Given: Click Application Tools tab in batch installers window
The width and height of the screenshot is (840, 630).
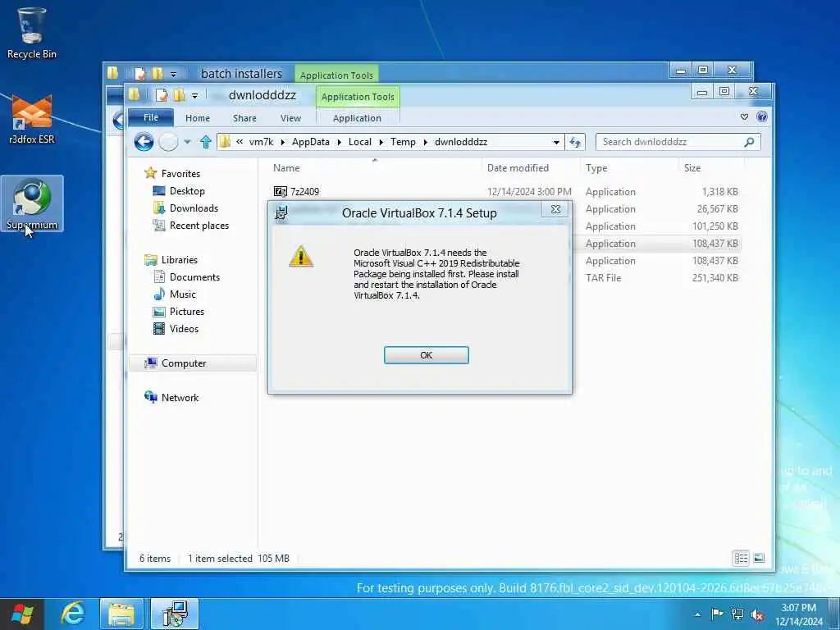Looking at the screenshot, I should tap(336, 75).
